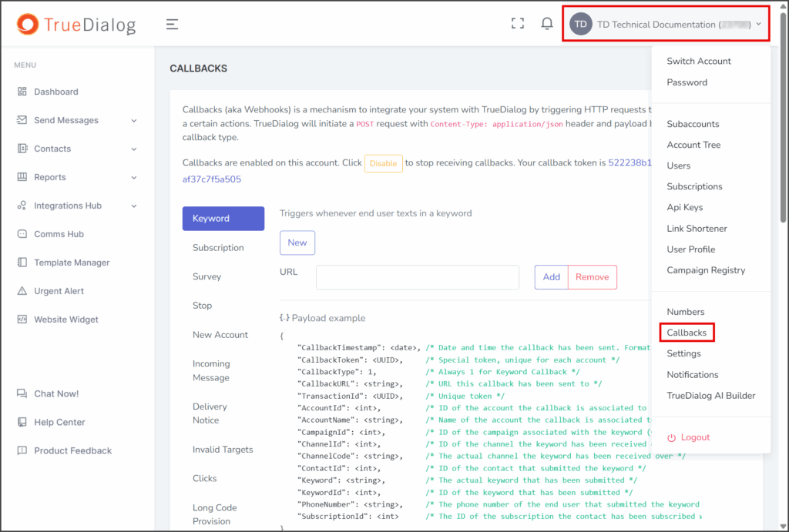Viewport: 789px width, 532px height.
Task: Expand the Integrations Hub submenu chevron
Action: click(134, 206)
